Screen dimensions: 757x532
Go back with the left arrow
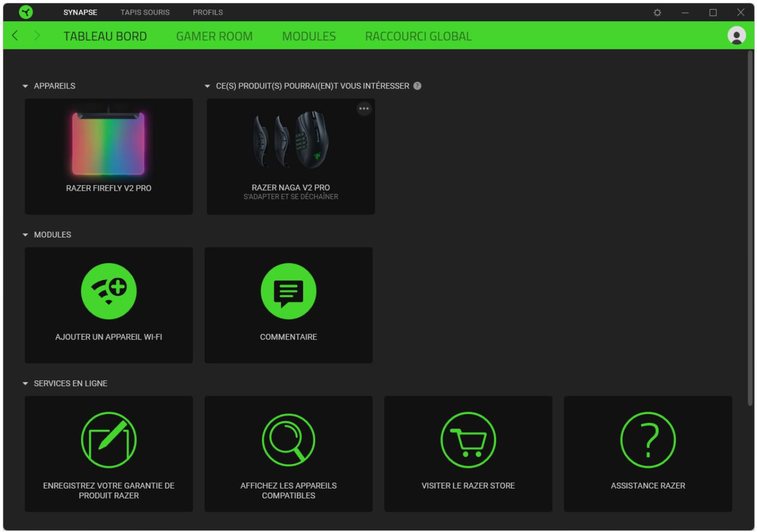pos(15,36)
